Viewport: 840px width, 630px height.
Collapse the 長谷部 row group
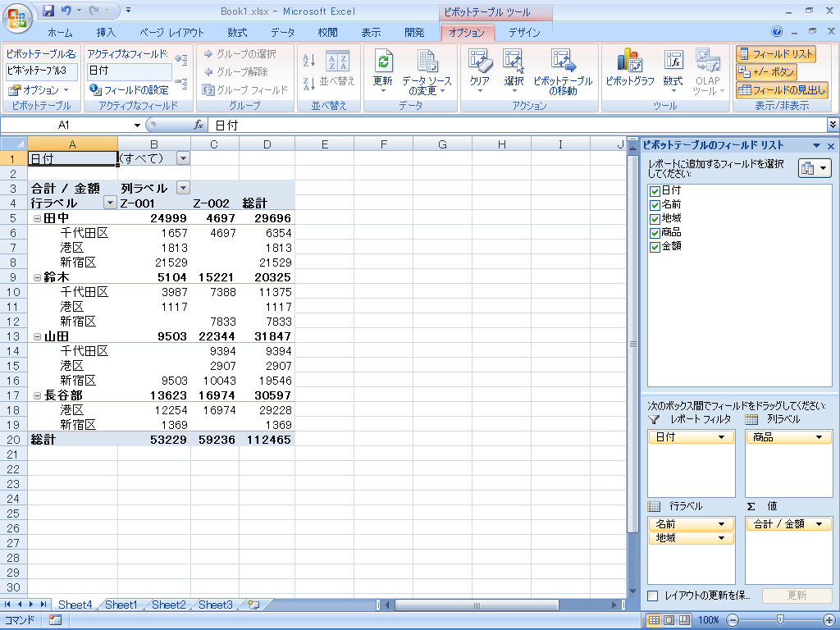click(x=38, y=395)
